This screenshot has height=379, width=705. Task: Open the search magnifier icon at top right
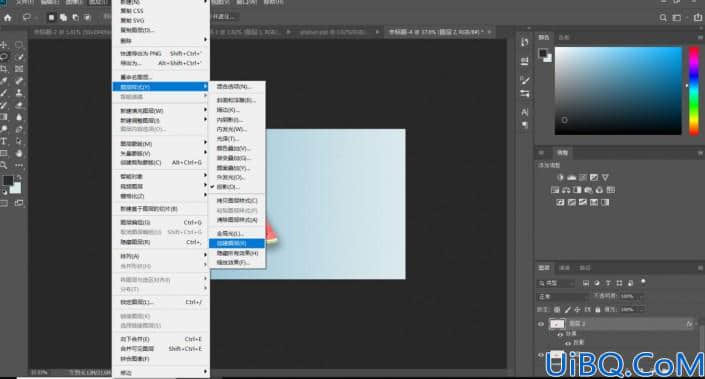(x=663, y=18)
